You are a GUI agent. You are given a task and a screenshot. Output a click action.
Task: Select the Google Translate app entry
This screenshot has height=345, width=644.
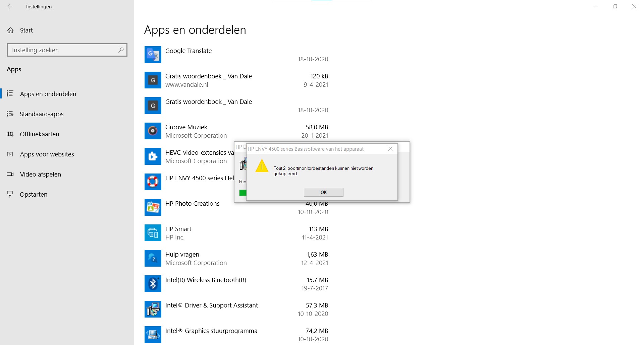tap(236, 55)
